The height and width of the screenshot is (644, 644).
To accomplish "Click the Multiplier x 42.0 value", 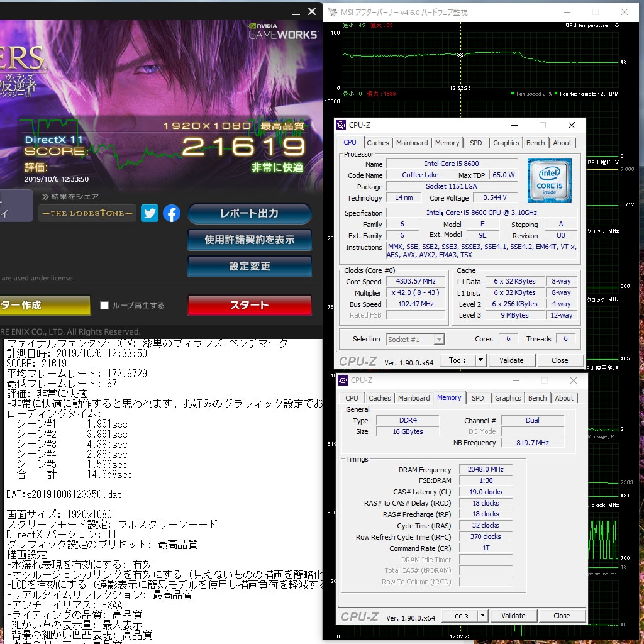I will click(416, 293).
